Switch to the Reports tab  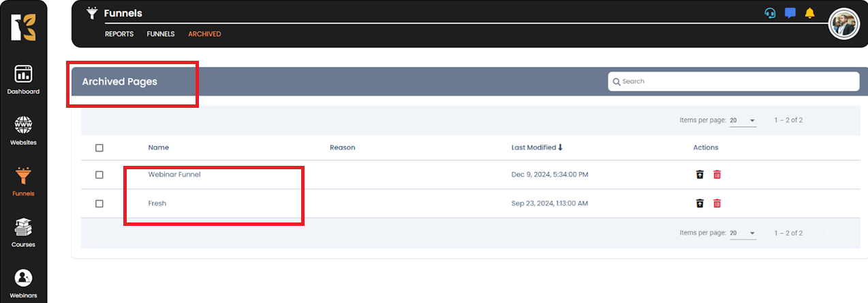click(119, 34)
